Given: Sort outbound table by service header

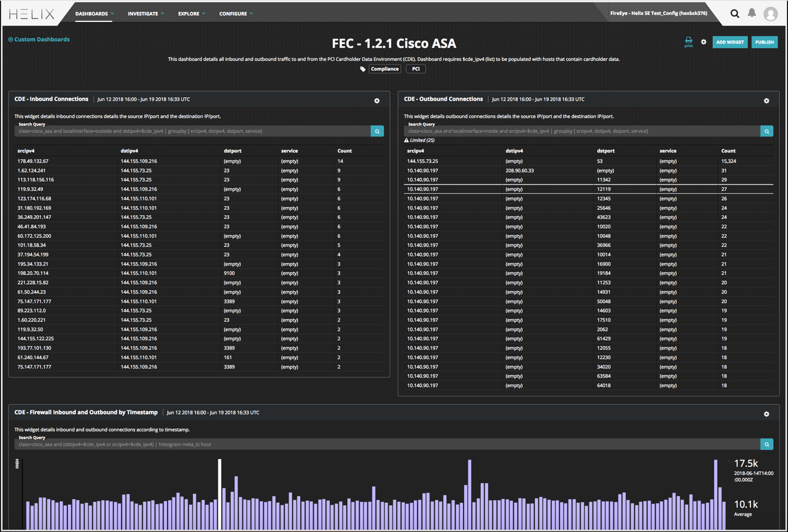Looking at the screenshot, I should pos(668,151).
